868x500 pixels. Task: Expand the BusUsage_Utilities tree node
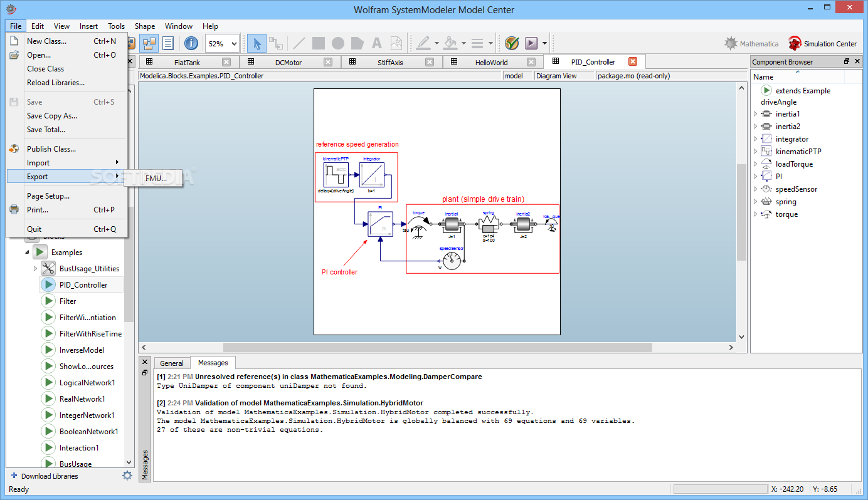pos(35,268)
